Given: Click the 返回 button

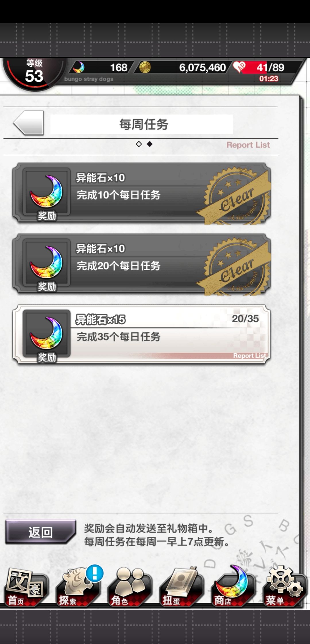Looking at the screenshot, I should 40,532.
